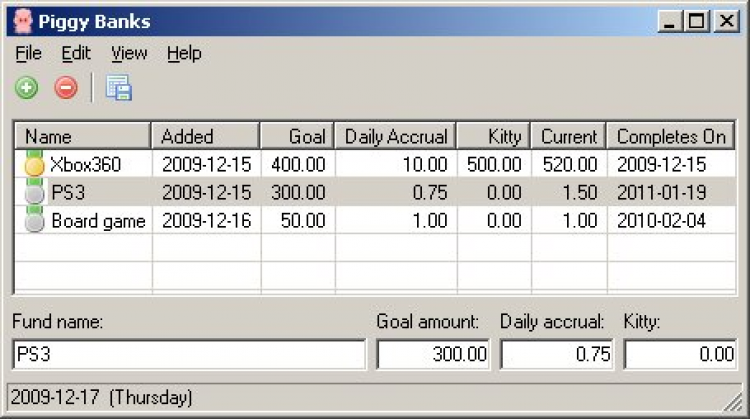Open the File menu
This screenshot has height=419, width=750.
point(28,53)
